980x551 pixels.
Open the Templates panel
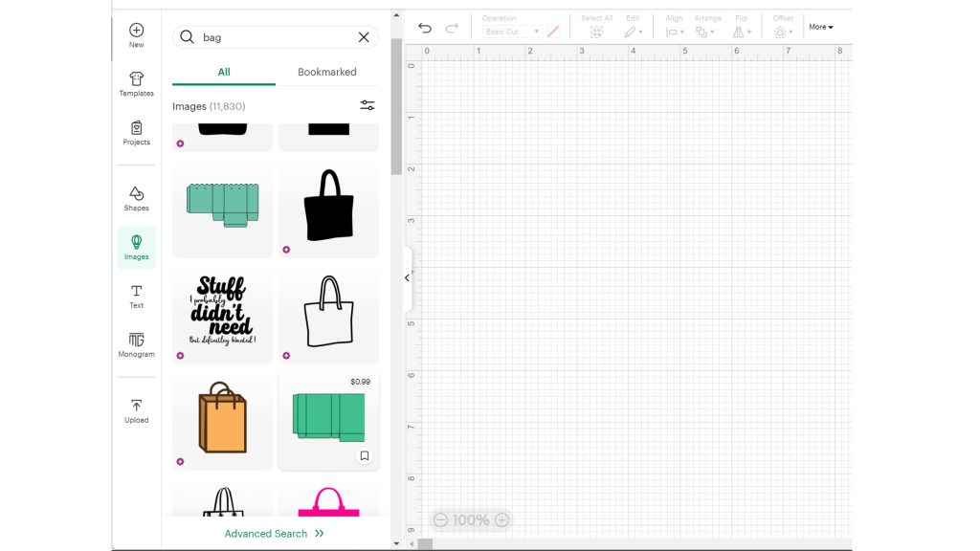coord(136,84)
